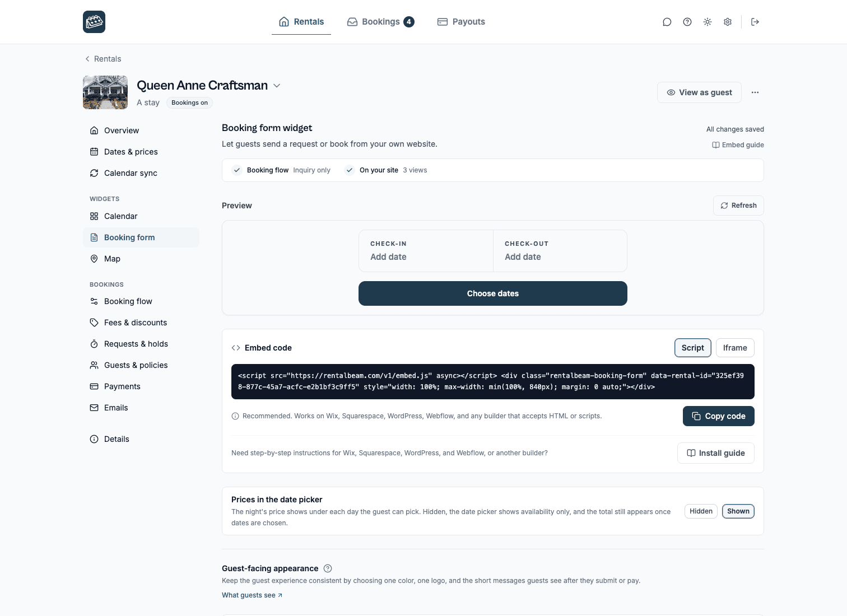The width and height of the screenshot is (847, 616).
Task: Open Details in the sidebar
Action: click(x=141, y=439)
